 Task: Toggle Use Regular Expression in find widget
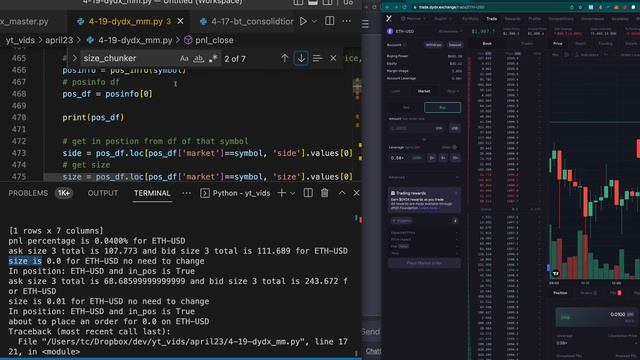[213, 58]
